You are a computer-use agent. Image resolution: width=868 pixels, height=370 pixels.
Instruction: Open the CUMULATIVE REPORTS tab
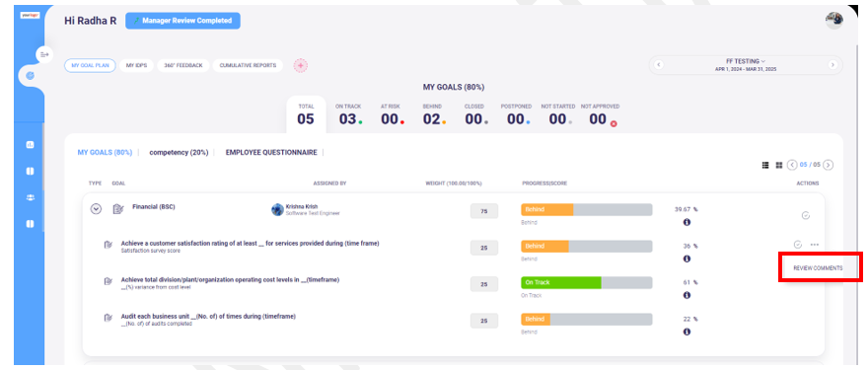[248, 65]
